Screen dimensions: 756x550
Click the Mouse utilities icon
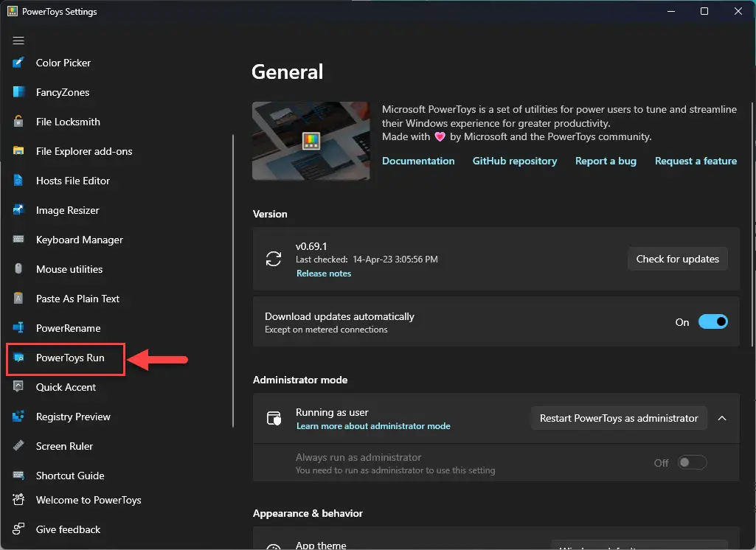coord(18,269)
